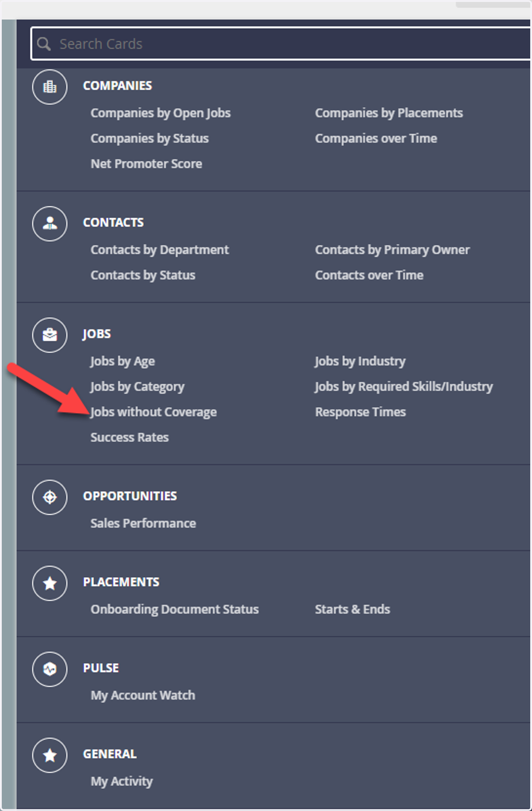Add Jobs without Coverage card
Image resolution: width=532 pixels, height=811 pixels.
[153, 412]
